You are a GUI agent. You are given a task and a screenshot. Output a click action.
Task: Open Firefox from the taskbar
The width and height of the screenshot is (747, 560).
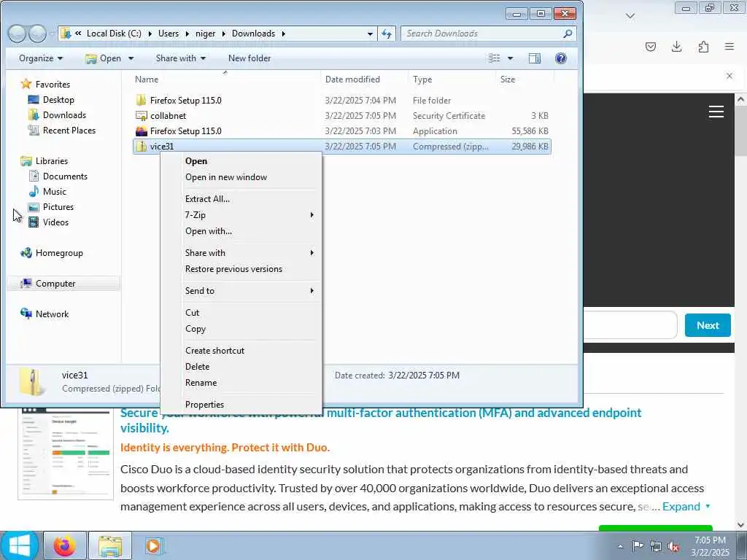pos(65,545)
